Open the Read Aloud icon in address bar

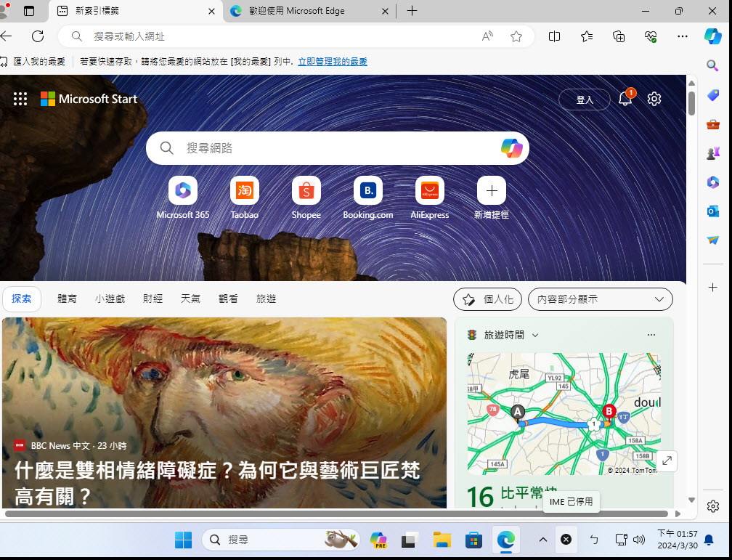487,36
